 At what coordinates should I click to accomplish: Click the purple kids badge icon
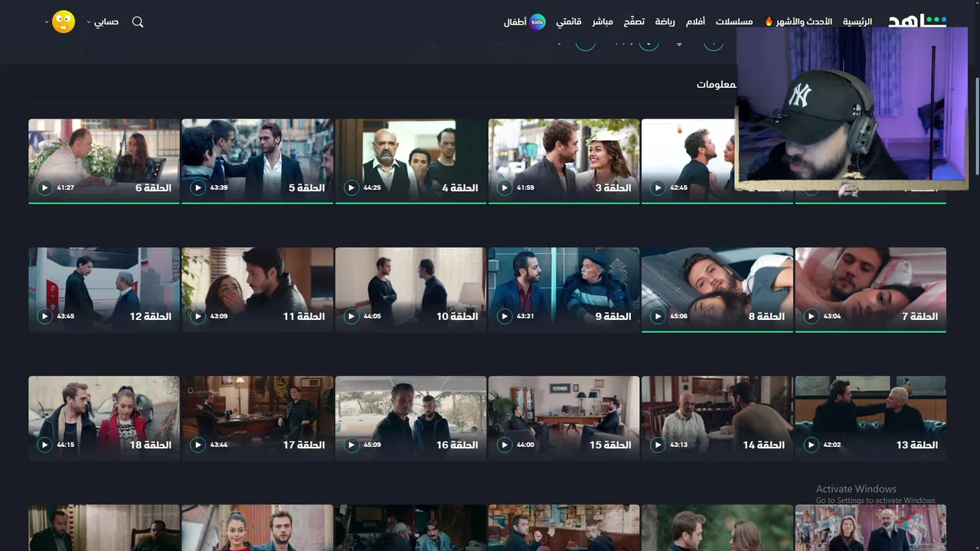(537, 22)
